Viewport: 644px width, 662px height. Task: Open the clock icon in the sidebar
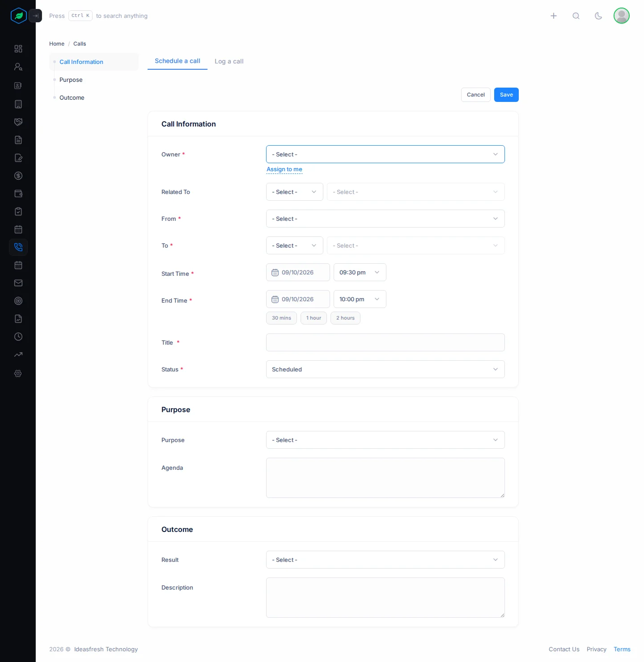click(18, 337)
